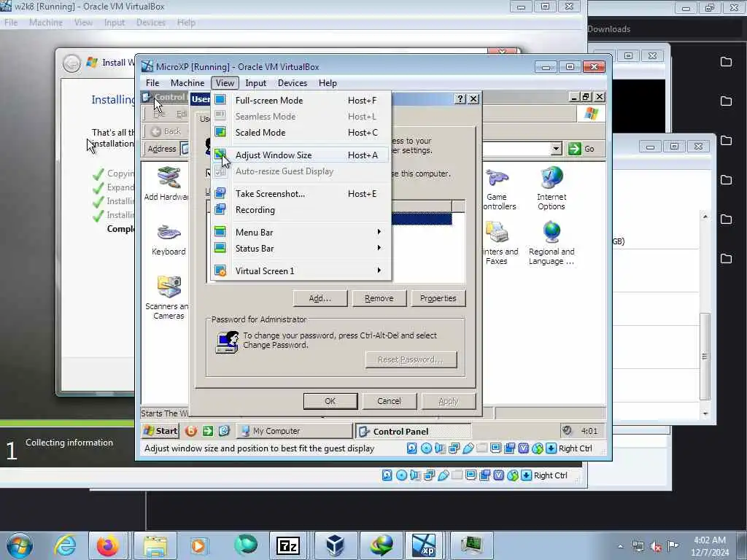This screenshot has height=560, width=747.
Task: Click the Add... button in User Accounts
Action: pos(320,298)
